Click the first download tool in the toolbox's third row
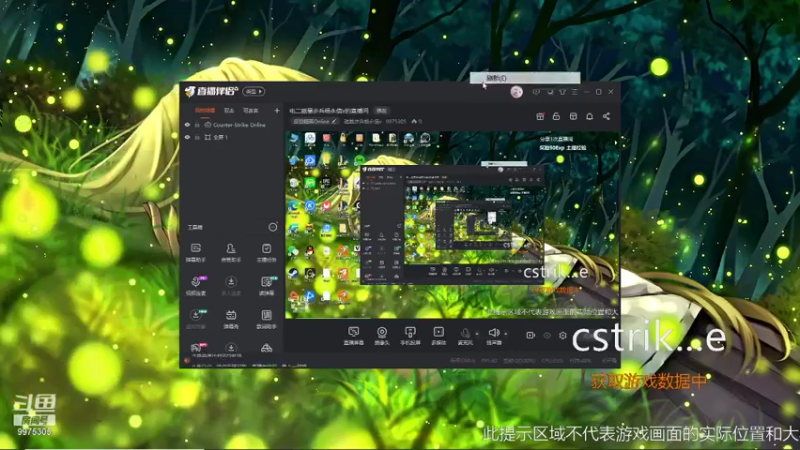 pos(196,319)
